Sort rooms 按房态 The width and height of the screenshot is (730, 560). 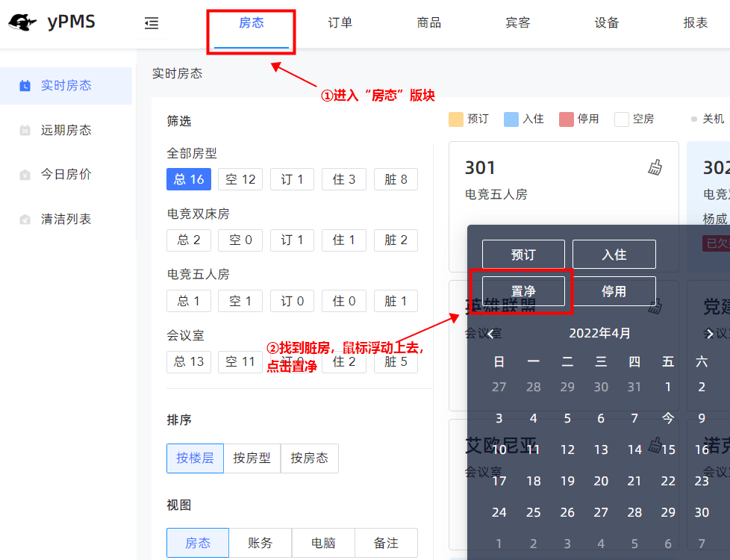pyautogui.click(x=310, y=458)
